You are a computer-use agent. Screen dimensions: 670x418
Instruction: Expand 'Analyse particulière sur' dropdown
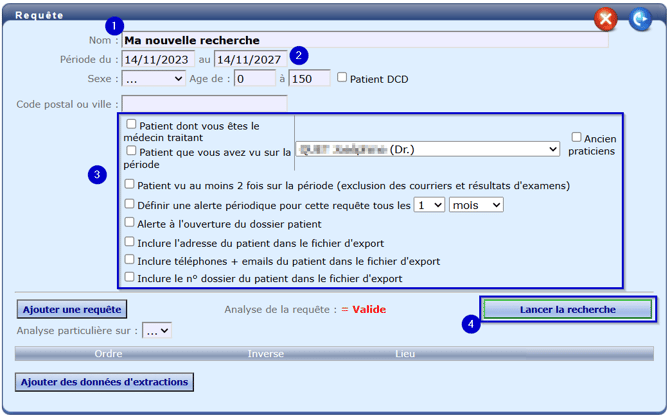tap(157, 329)
